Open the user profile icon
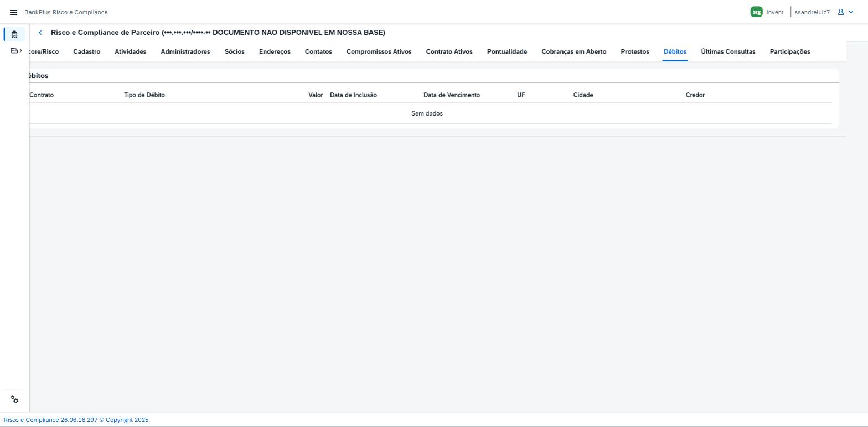This screenshot has height=427, width=868. (x=841, y=12)
